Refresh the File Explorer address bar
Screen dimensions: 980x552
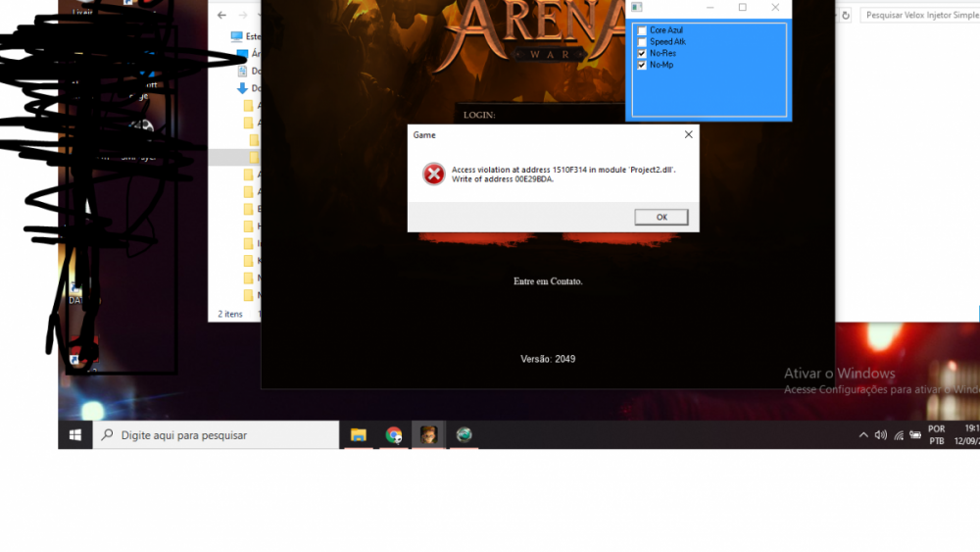(846, 15)
